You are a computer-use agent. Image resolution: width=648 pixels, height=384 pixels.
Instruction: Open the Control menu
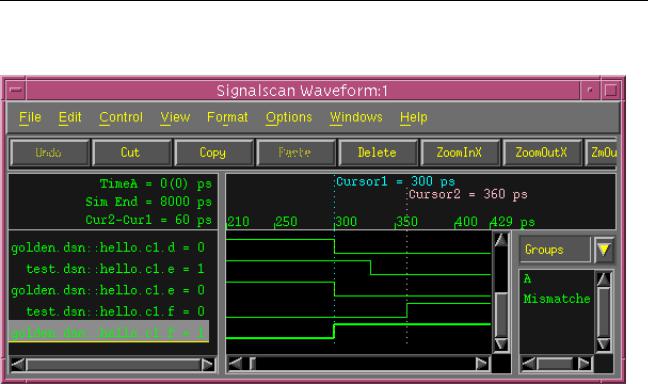(121, 118)
